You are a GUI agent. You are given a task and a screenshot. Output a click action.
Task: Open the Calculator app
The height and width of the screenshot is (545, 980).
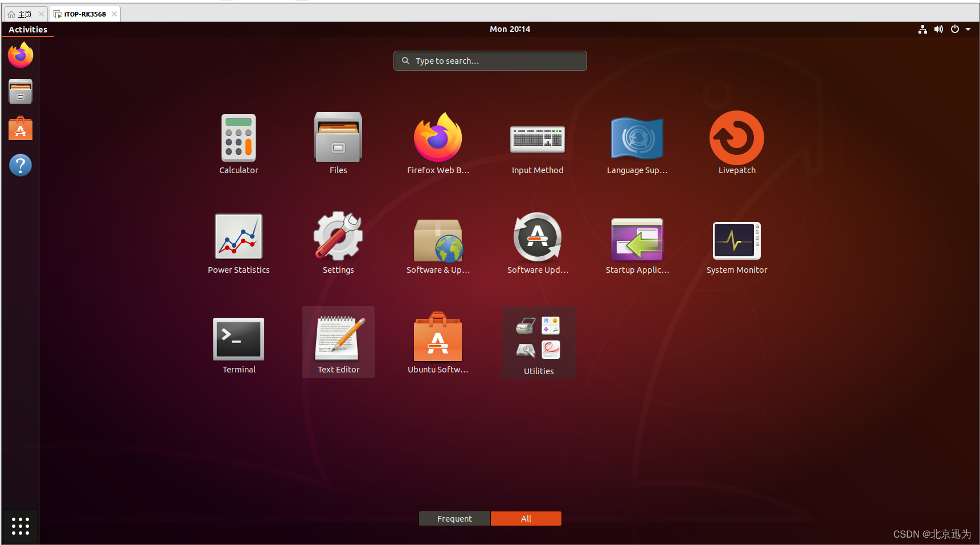[239, 144]
